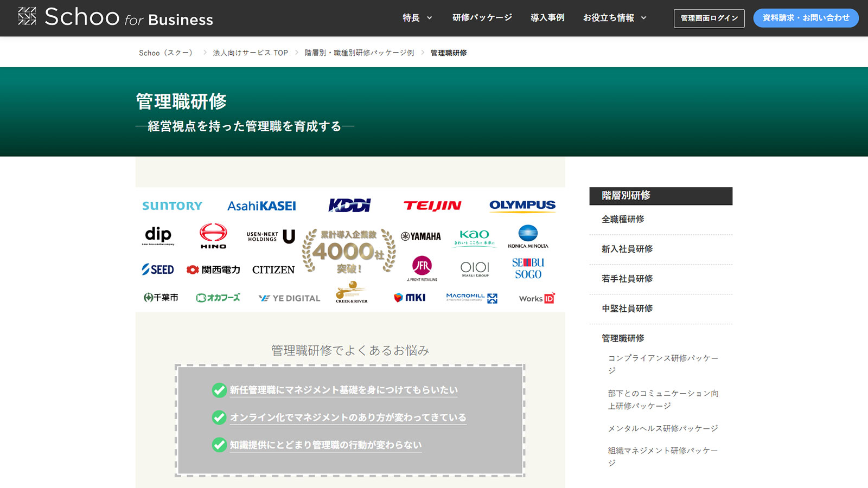Click the 千葉市 logo
This screenshot has width=868, height=488.
(x=161, y=298)
